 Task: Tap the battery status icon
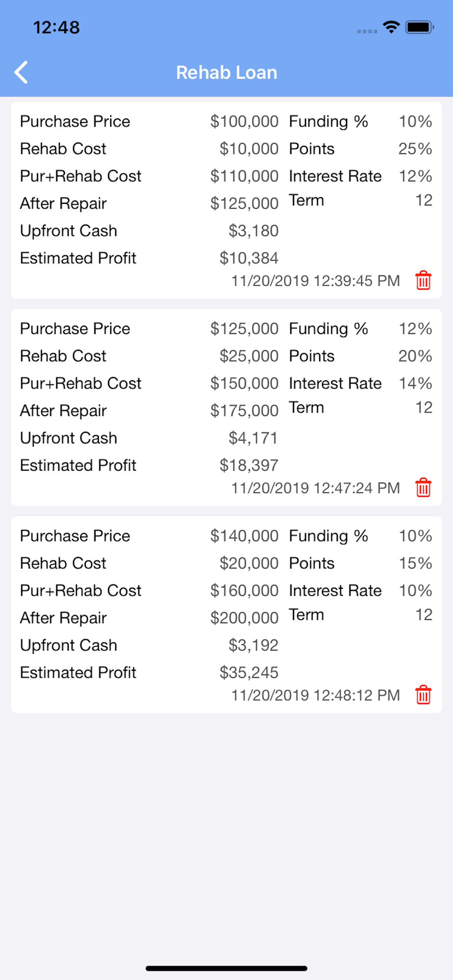pyautogui.click(x=420, y=27)
